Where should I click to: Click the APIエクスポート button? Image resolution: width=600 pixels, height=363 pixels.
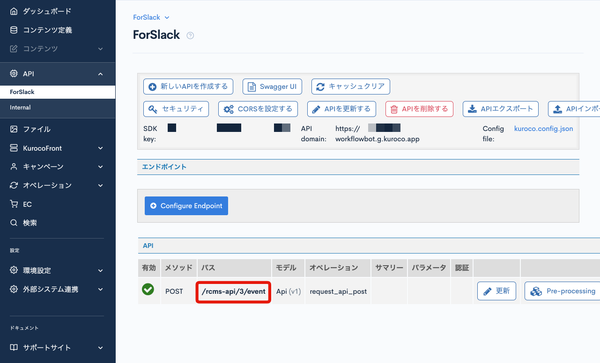(501, 109)
